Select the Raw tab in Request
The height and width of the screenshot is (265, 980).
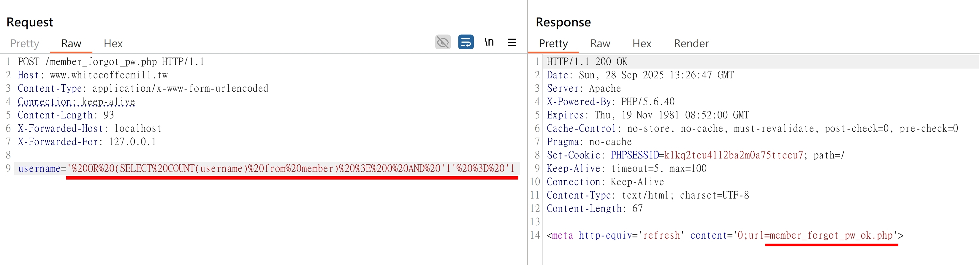71,43
